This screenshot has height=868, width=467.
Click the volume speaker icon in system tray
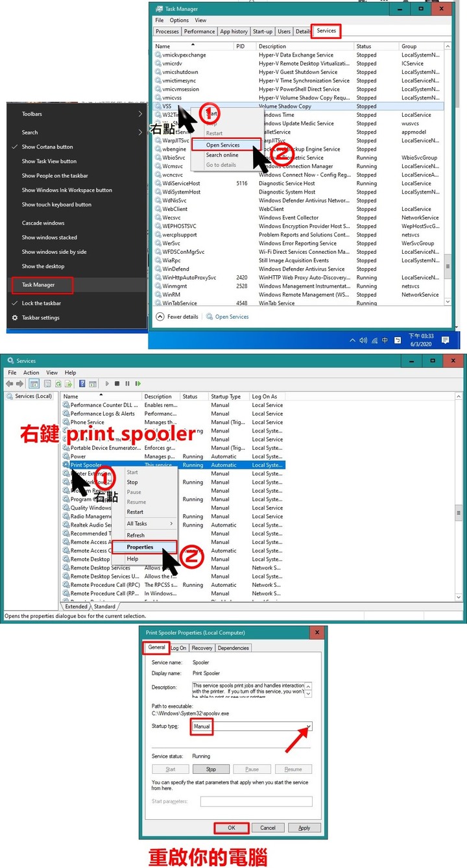(363, 340)
